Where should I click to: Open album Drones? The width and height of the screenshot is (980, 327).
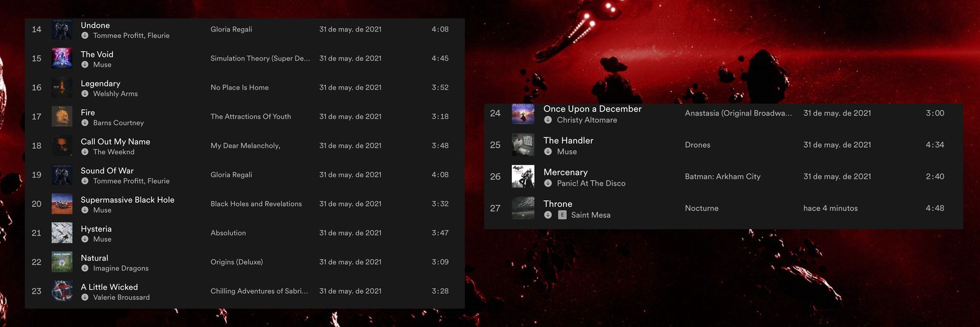698,145
